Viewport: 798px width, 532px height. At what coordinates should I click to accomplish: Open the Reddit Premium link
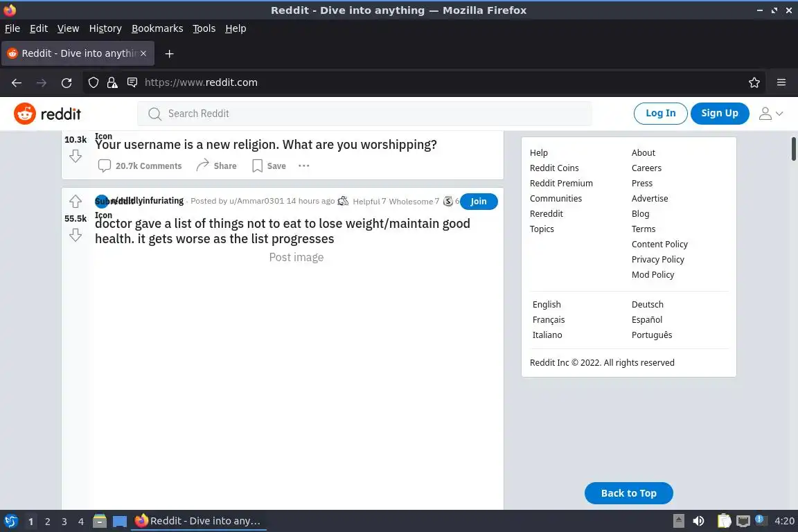(x=561, y=184)
